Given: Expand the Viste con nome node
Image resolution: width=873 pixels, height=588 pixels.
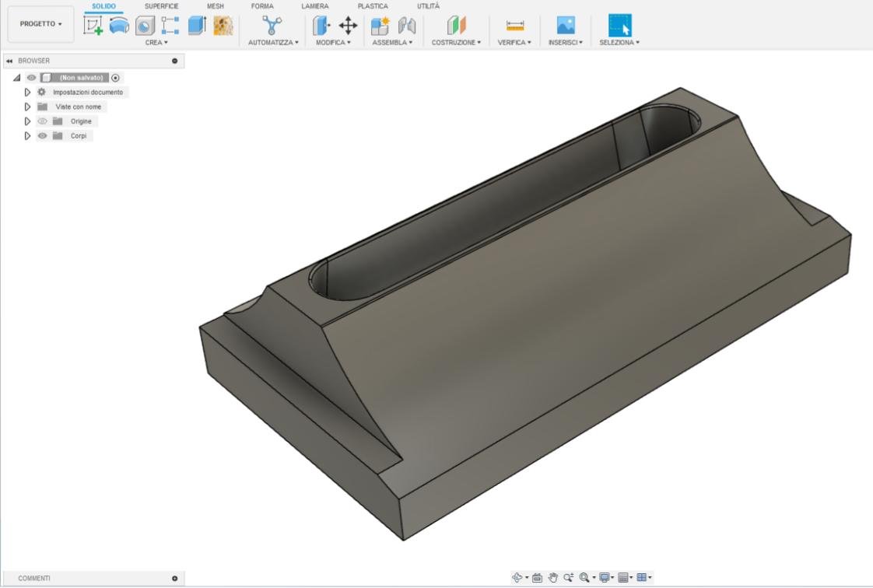Looking at the screenshot, I should coord(27,107).
